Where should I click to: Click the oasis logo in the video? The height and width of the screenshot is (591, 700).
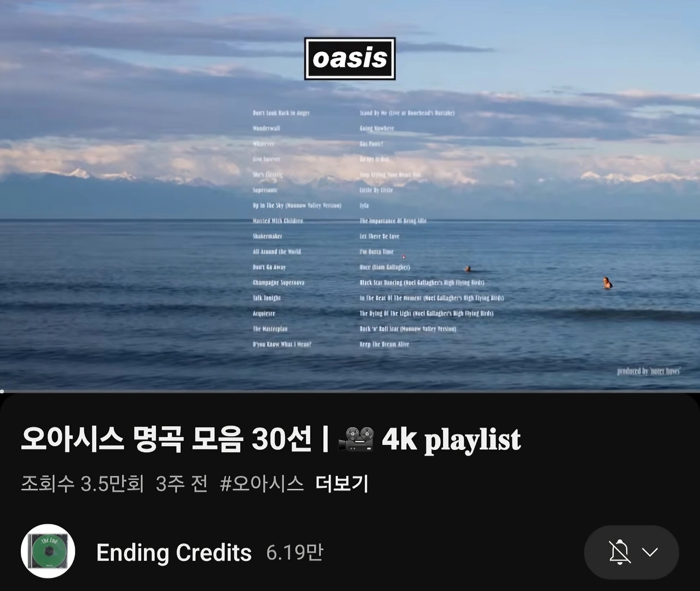(x=350, y=58)
